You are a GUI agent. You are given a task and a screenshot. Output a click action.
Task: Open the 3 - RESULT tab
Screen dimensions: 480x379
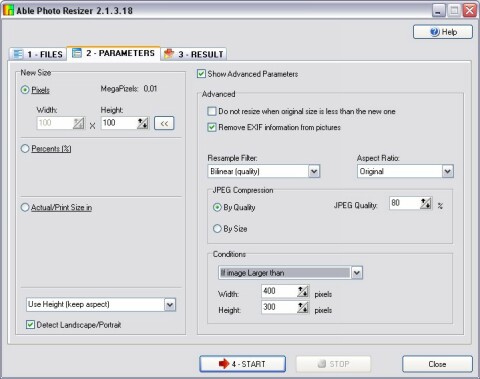tap(194, 54)
